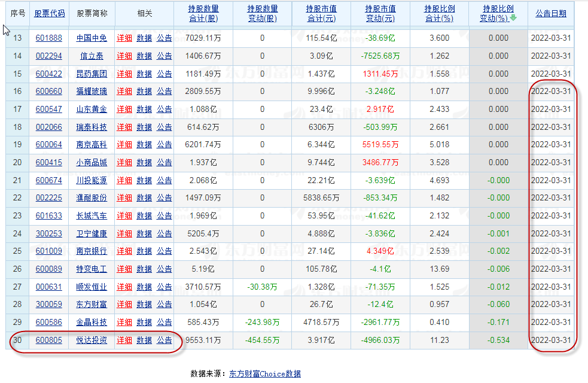Open 公告 for 川投能源

pyautogui.click(x=164, y=181)
